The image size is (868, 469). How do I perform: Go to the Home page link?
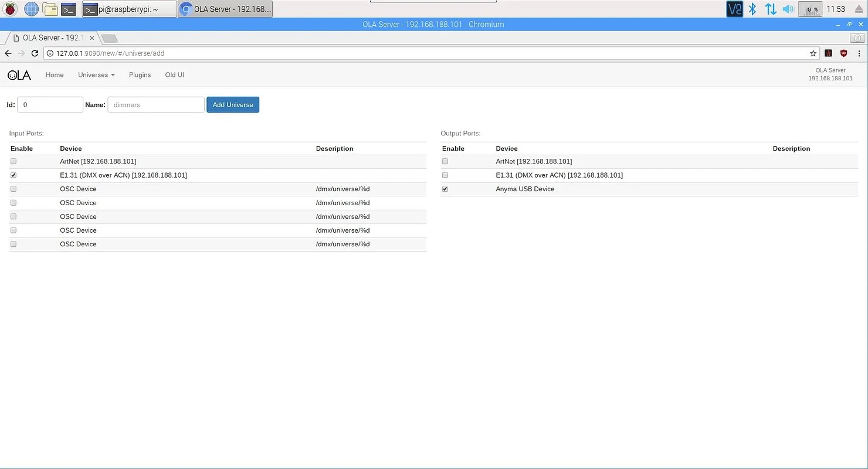(55, 74)
